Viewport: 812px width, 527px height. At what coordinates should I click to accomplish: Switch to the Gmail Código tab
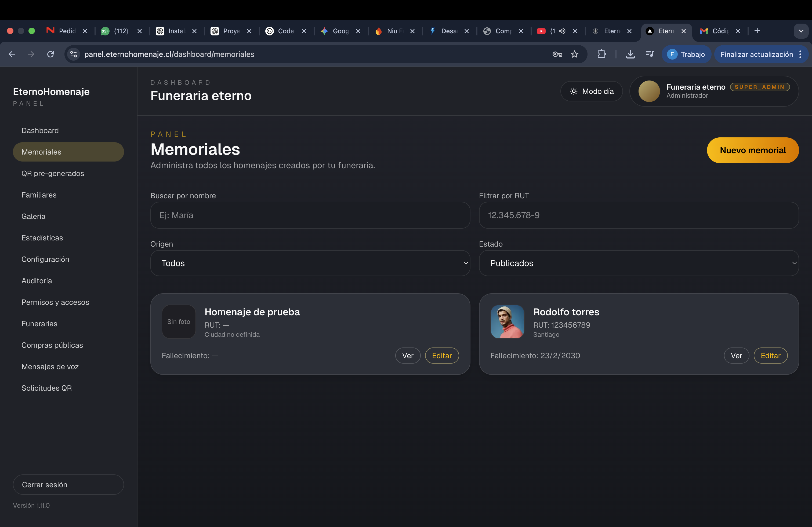click(716, 31)
